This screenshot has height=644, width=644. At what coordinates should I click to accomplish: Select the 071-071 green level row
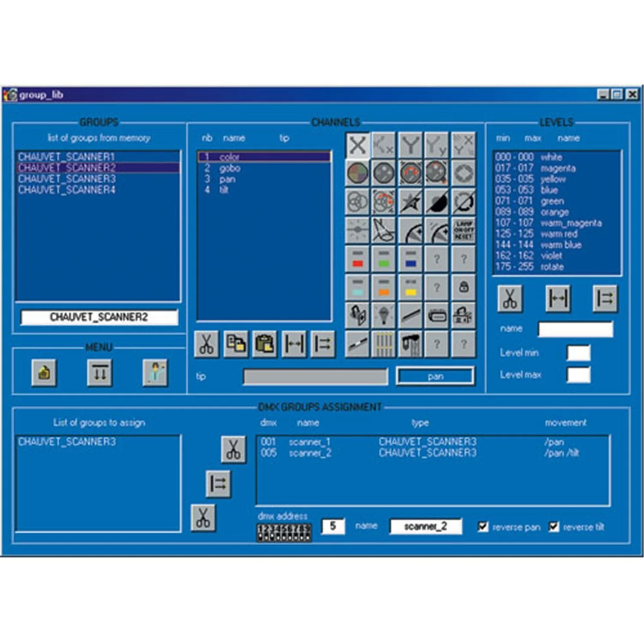coord(556,201)
